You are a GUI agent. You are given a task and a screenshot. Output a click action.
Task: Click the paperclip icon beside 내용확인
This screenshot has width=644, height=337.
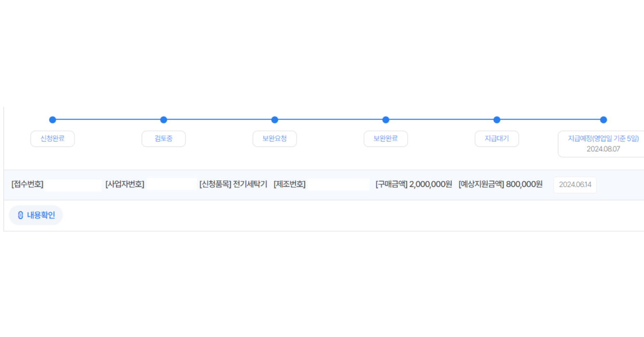20,215
